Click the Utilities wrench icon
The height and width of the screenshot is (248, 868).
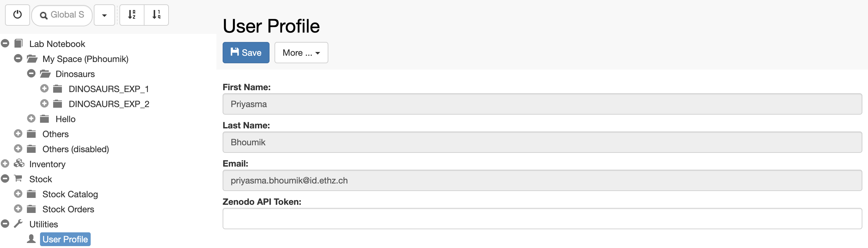[x=18, y=224]
